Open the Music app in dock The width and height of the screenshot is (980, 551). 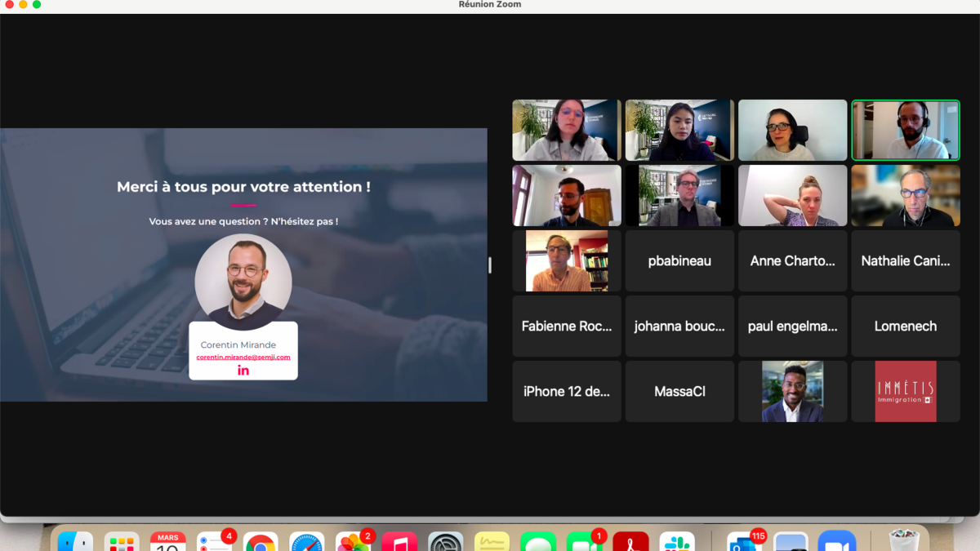pyautogui.click(x=399, y=544)
